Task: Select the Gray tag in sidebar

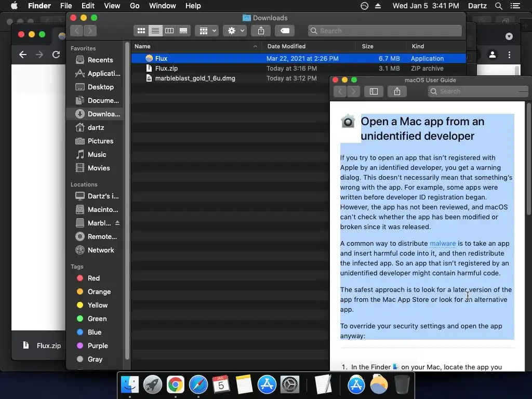Action: pos(95,360)
